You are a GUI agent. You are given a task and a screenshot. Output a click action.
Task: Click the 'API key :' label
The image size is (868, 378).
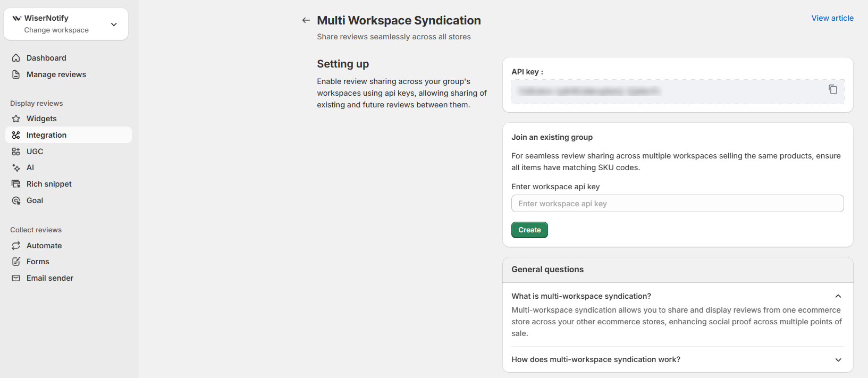tap(527, 72)
